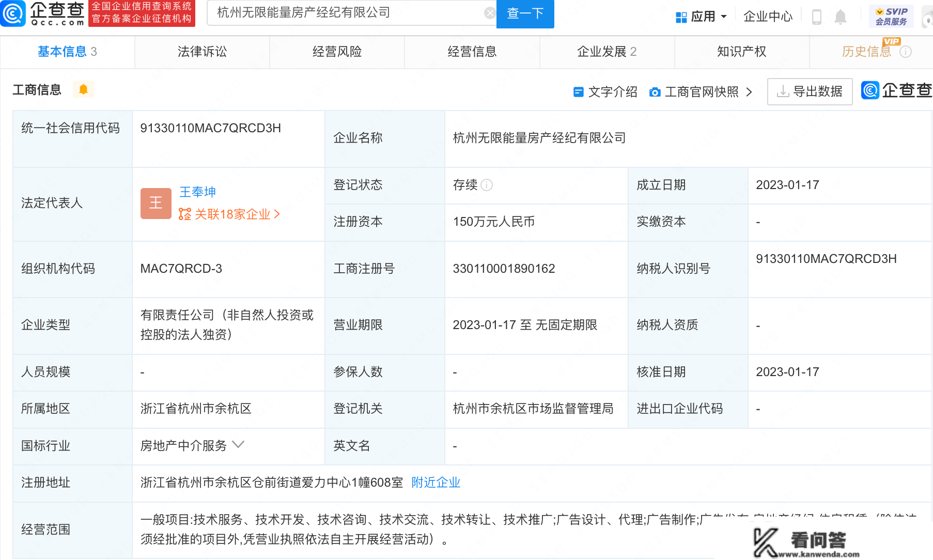Select 杭州市余杭区市场监督管理局 registration authority
This screenshot has height=560, width=933.
(533, 409)
